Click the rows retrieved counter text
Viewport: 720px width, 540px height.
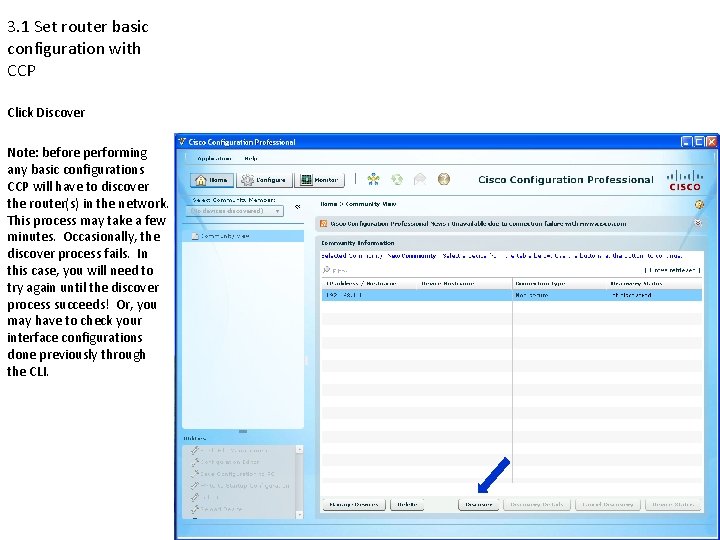tap(673, 270)
